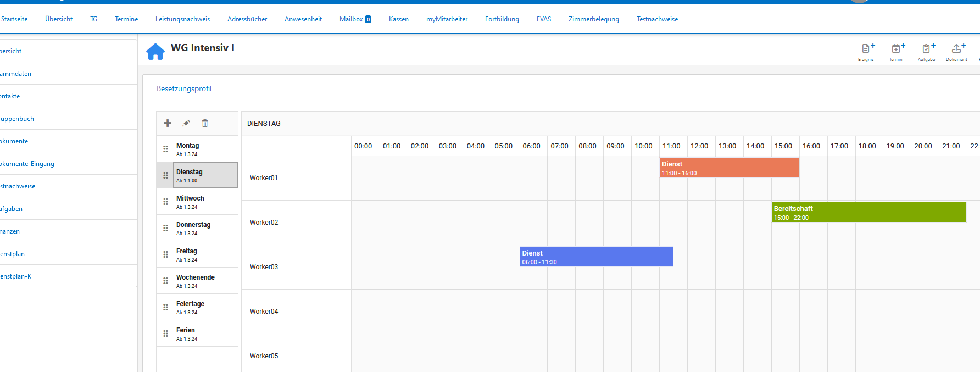Select the Feiertage profile

[x=190, y=307]
